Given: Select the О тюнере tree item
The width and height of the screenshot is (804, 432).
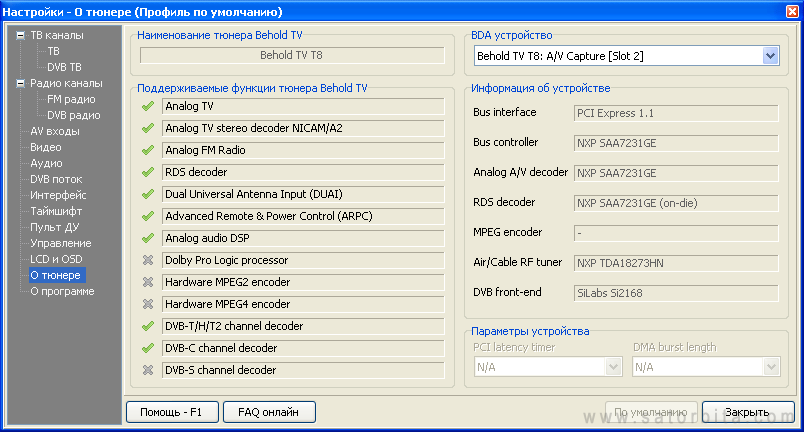Looking at the screenshot, I should click(x=55, y=275).
